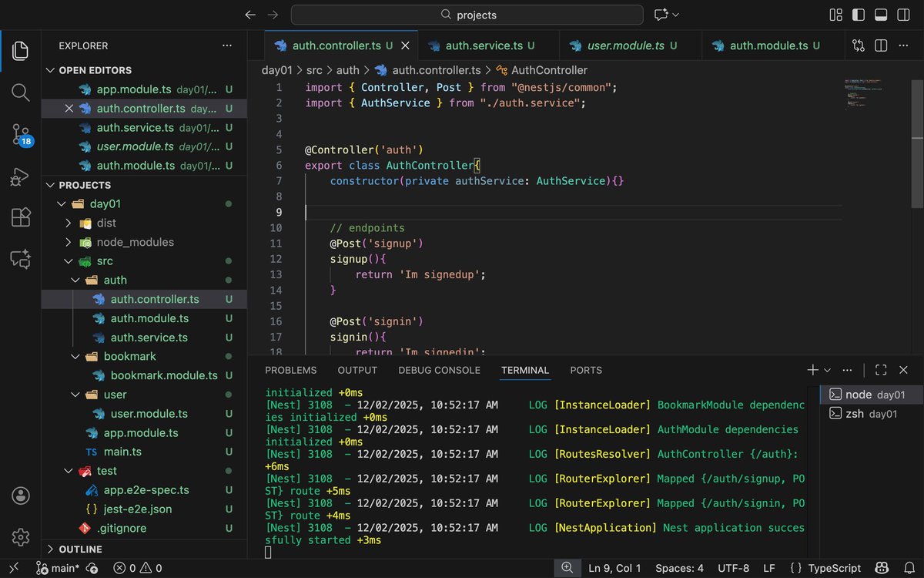Toggle the panel to maximized size
This screenshot has width=924, height=578.
point(880,370)
